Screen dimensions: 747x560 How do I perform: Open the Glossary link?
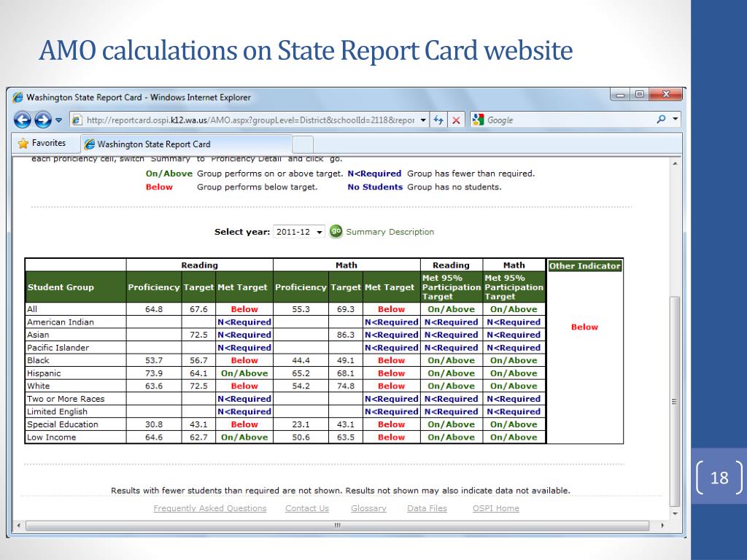point(368,508)
